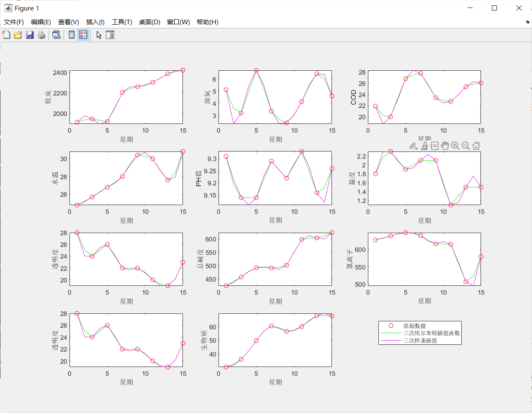The image size is (532, 413).
Task: Select the 三次埃尔米特插值函数 legend entry
Action: pos(432,333)
